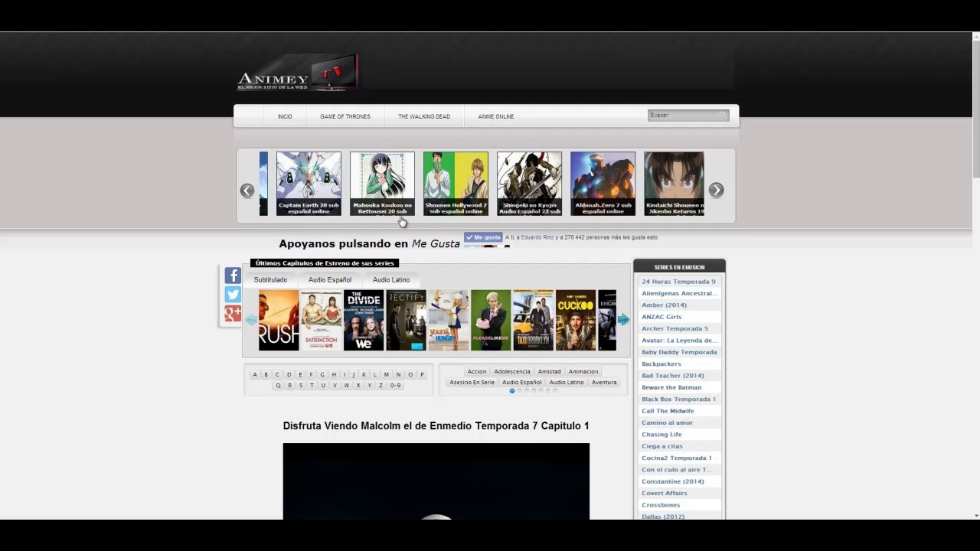This screenshot has height=551, width=980.
Task: Share page via Google Plus sidebar icon
Action: [233, 314]
